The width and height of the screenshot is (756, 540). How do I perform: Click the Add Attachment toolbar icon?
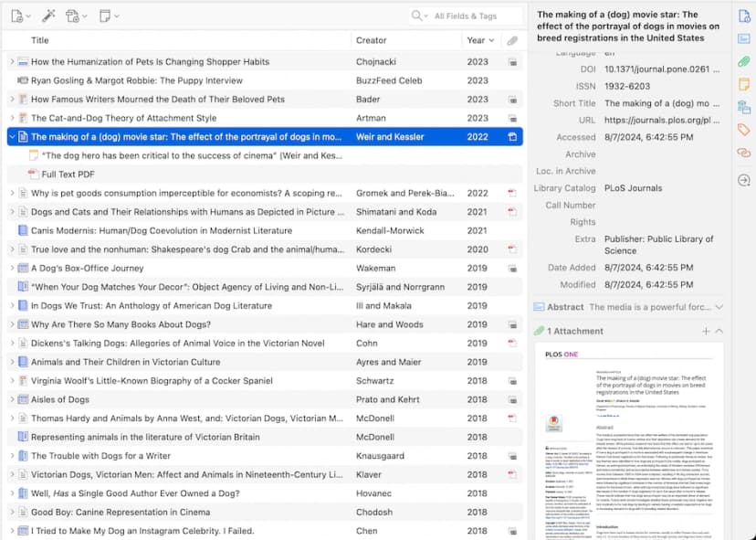coord(76,16)
